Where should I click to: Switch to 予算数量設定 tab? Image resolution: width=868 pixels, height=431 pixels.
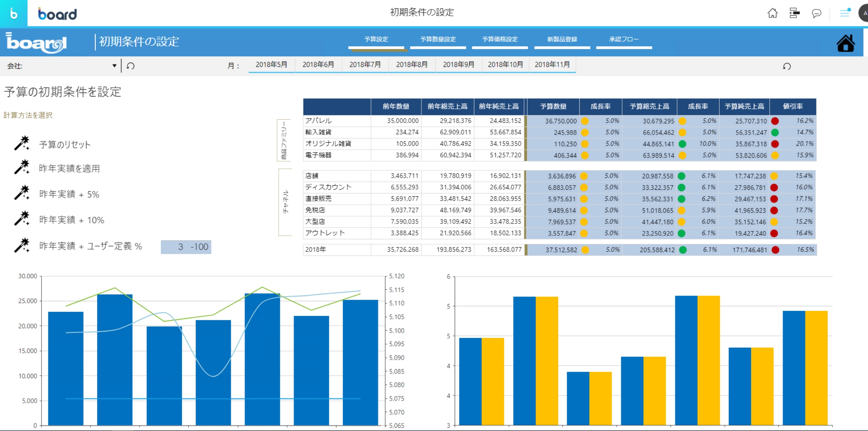click(x=438, y=39)
